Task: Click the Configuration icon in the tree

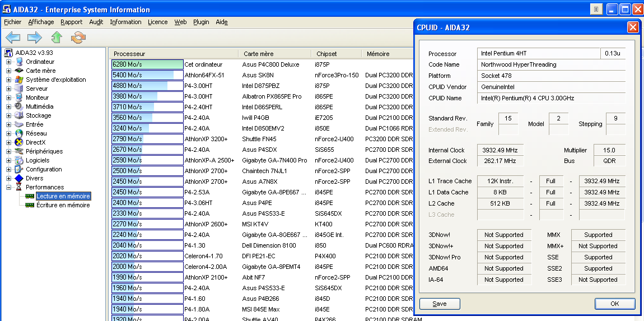Action: tap(19, 169)
